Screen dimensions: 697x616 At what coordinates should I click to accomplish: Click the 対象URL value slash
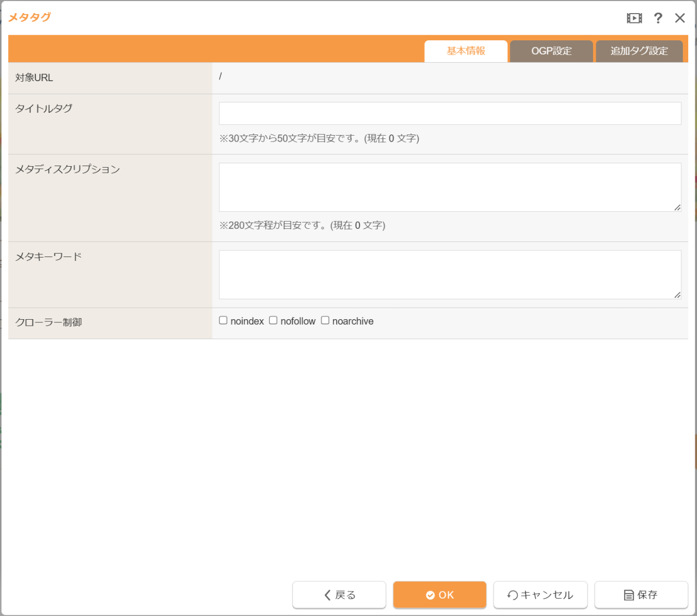pyautogui.click(x=221, y=77)
